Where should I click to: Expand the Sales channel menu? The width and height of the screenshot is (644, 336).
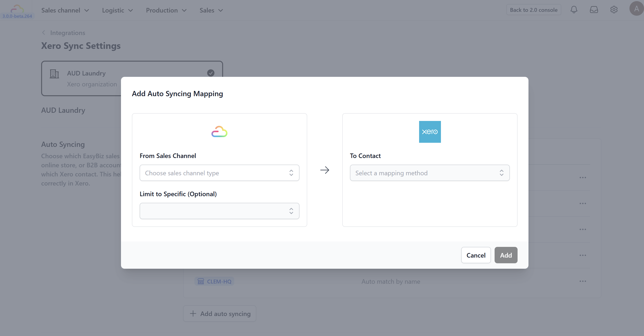[65, 10]
